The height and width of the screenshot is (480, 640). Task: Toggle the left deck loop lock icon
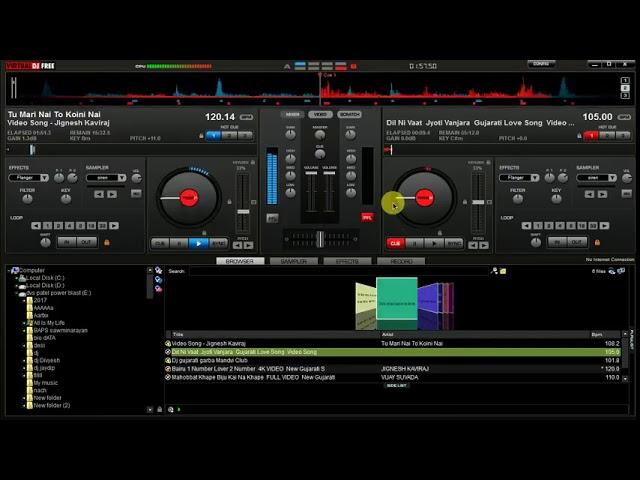point(107,242)
